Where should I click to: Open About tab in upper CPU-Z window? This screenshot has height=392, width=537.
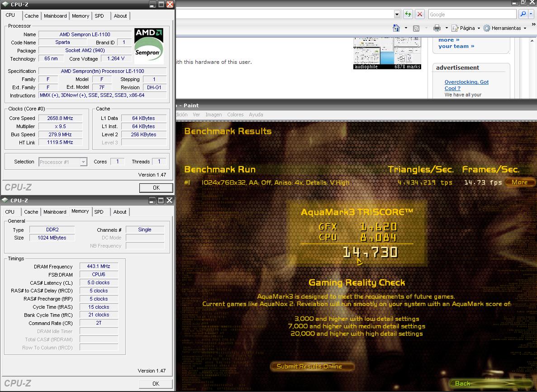(120, 16)
